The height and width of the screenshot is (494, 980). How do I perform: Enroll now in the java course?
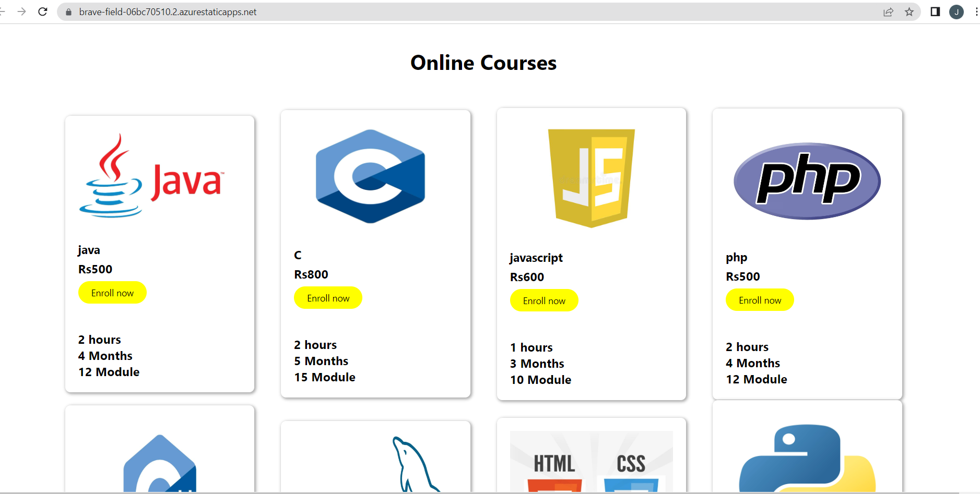click(x=112, y=293)
